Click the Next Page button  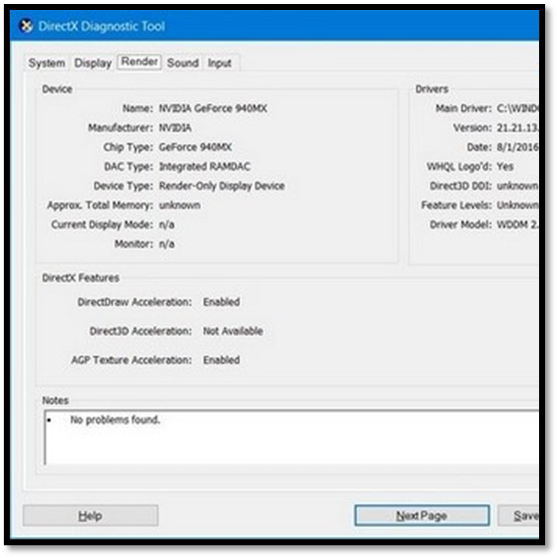[x=422, y=515]
